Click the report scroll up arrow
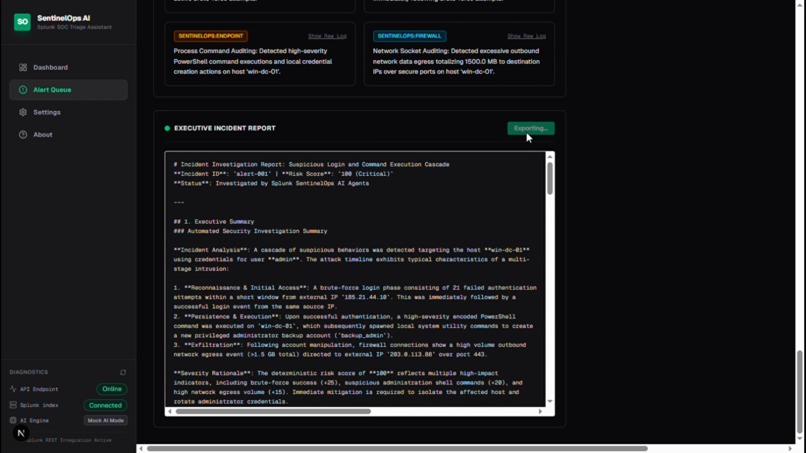 tap(550, 156)
